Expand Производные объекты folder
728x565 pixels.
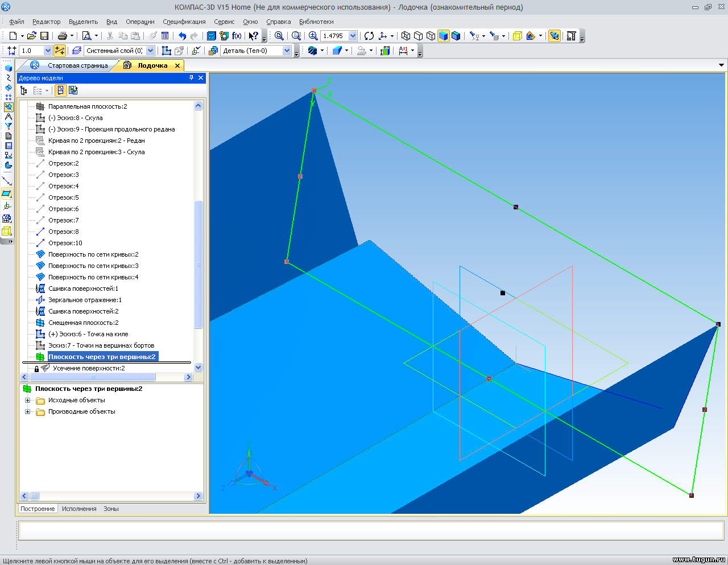coord(27,412)
